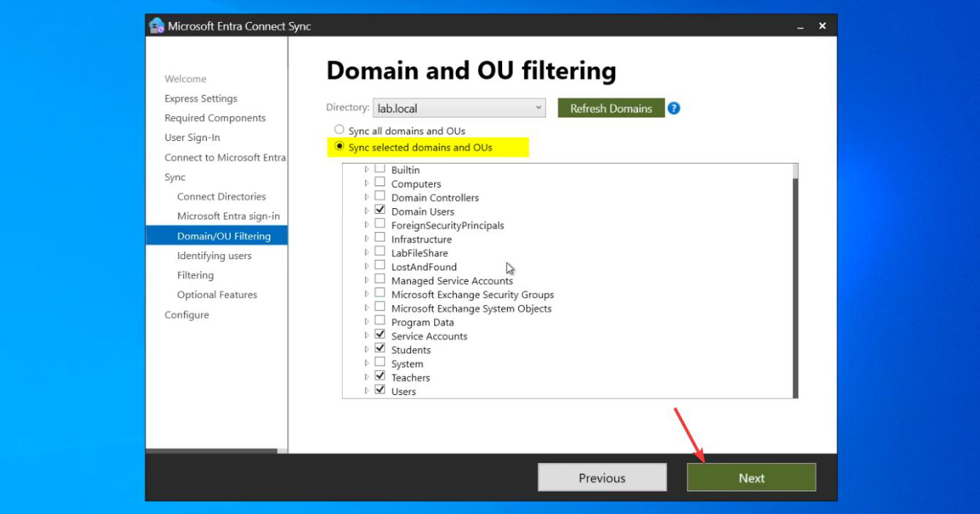Image resolution: width=980 pixels, height=514 pixels.
Task: Open the Directory lab.local dropdown
Action: click(x=459, y=108)
